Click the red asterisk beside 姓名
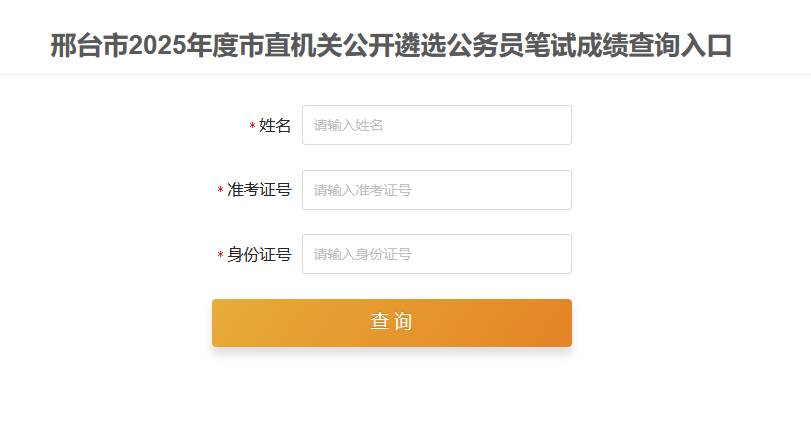This screenshot has width=811, height=448. click(x=253, y=127)
